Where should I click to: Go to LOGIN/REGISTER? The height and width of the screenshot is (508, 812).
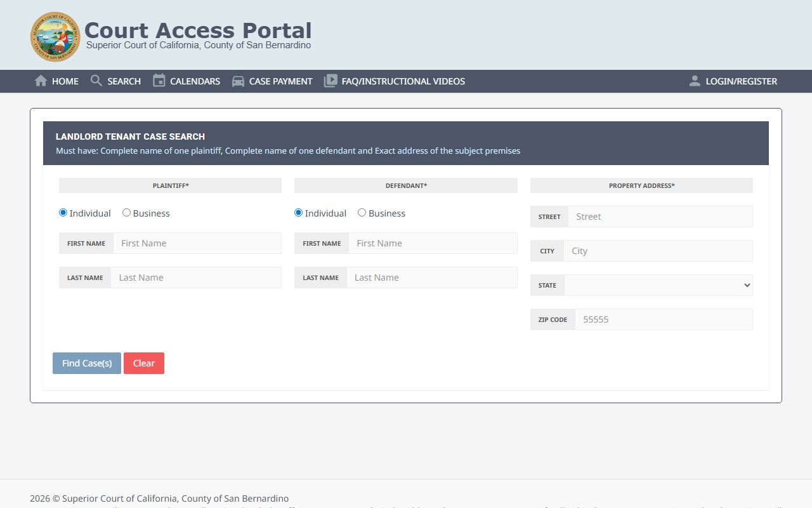coord(733,81)
